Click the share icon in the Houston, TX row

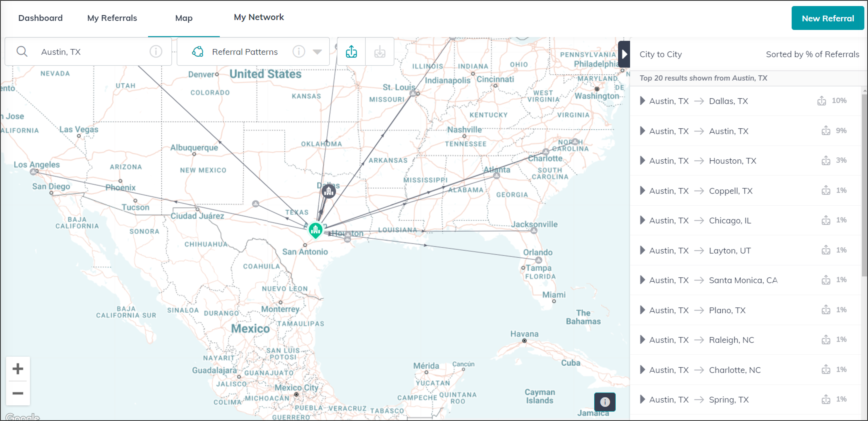(826, 160)
